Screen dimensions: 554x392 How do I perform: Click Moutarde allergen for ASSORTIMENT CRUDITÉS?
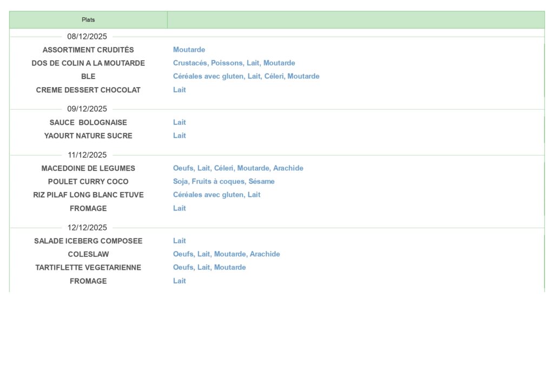point(189,50)
